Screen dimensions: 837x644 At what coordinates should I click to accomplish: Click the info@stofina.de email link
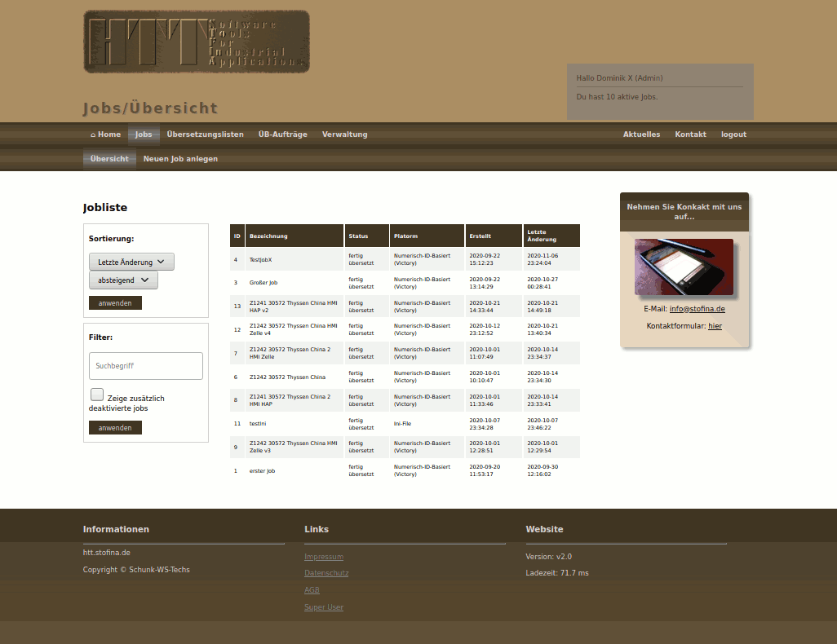click(697, 309)
